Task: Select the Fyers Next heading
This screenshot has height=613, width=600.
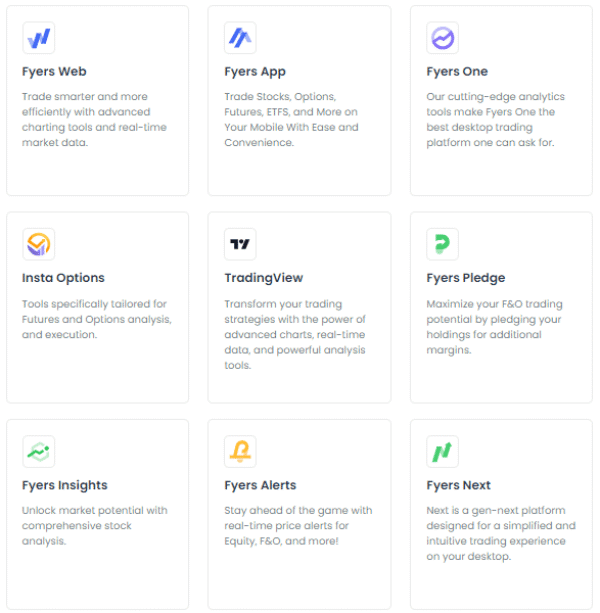Action: tap(459, 485)
